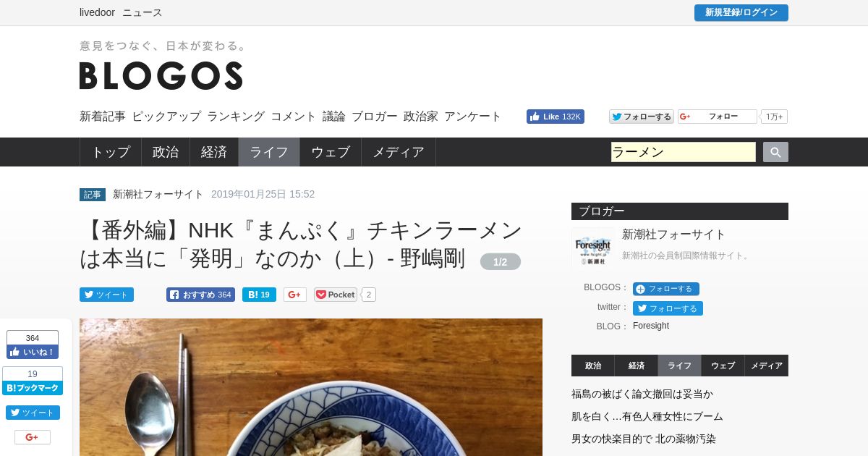Save the article with Pocket button
Image resolution: width=868 pixels, height=456 pixels.
point(336,295)
